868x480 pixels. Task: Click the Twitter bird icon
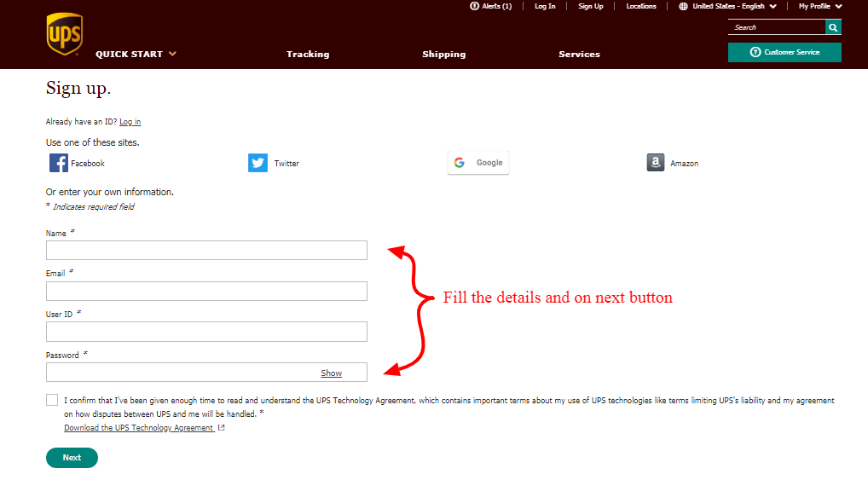[x=258, y=163]
